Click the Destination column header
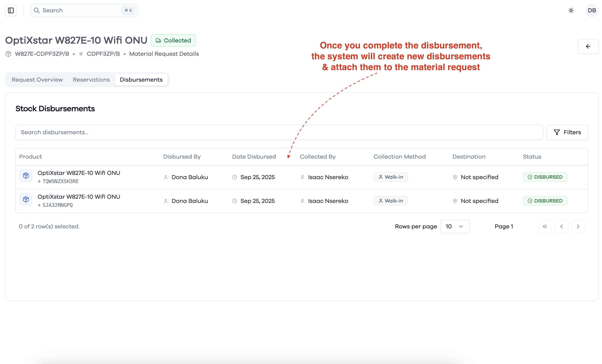602x364 pixels. (469, 157)
